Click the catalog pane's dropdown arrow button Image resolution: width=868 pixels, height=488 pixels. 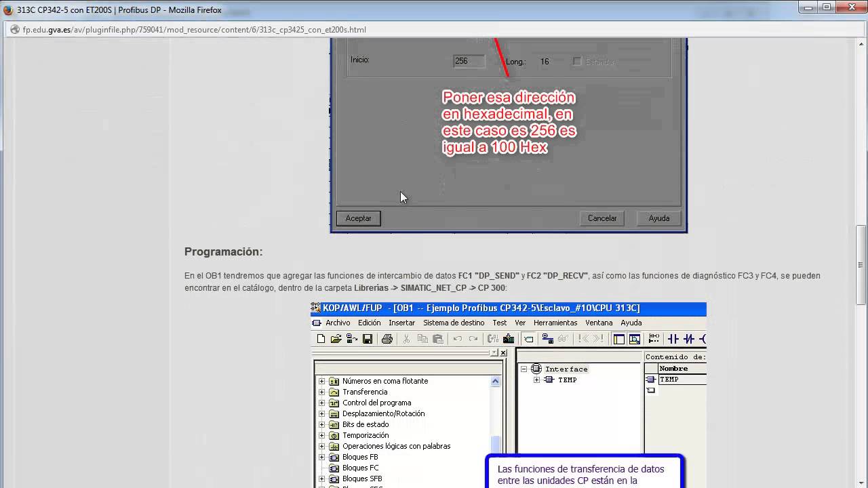493,352
